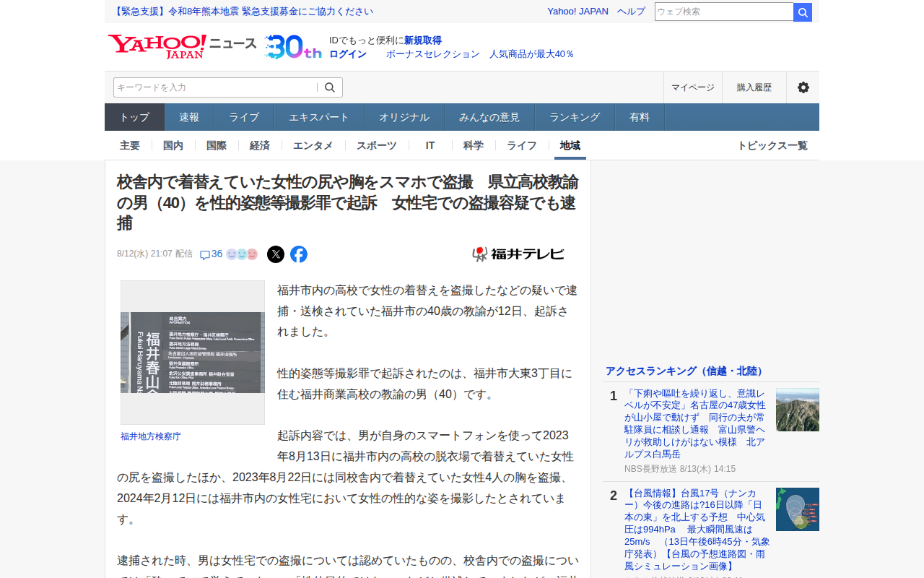The width and height of the screenshot is (924, 578).
Task: Select the 経済 category
Action: tap(260, 145)
